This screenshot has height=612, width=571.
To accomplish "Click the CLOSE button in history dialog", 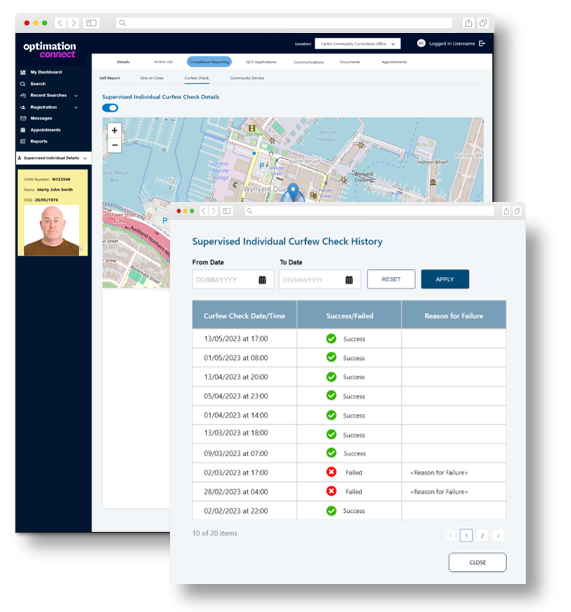I will pyautogui.click(x=477, y=562).
